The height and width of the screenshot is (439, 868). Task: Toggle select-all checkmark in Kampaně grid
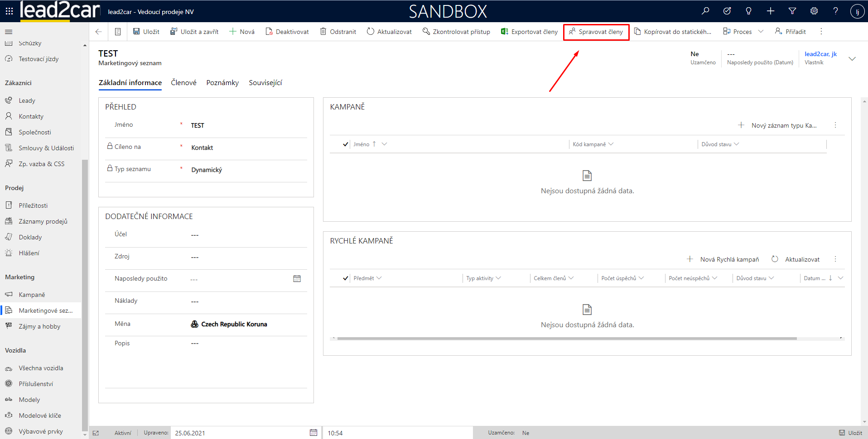coord(345,144)
